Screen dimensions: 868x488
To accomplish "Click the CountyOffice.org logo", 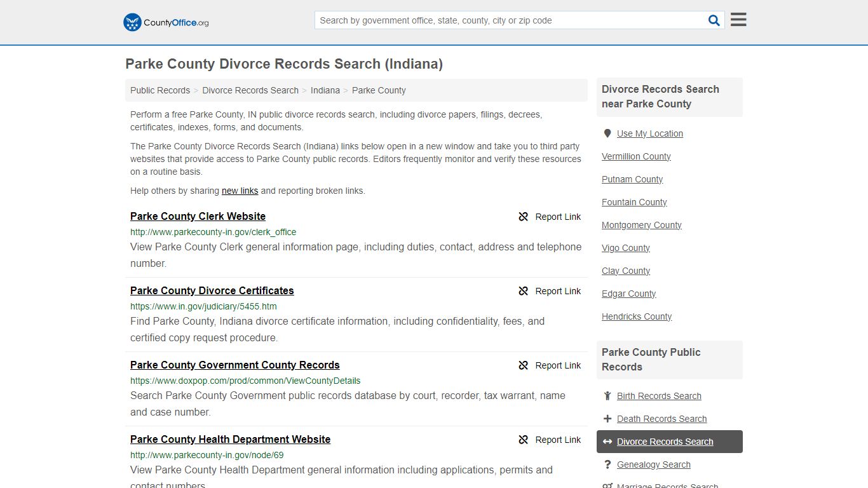I will 166,22.
